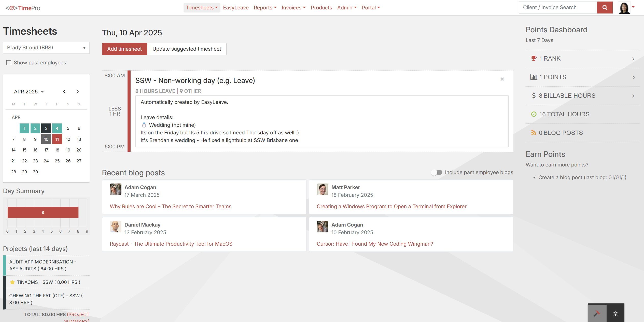Go to previous month in calendar
Screen dimensions: 644x322
pyautogui.click(x=64, y=92)
